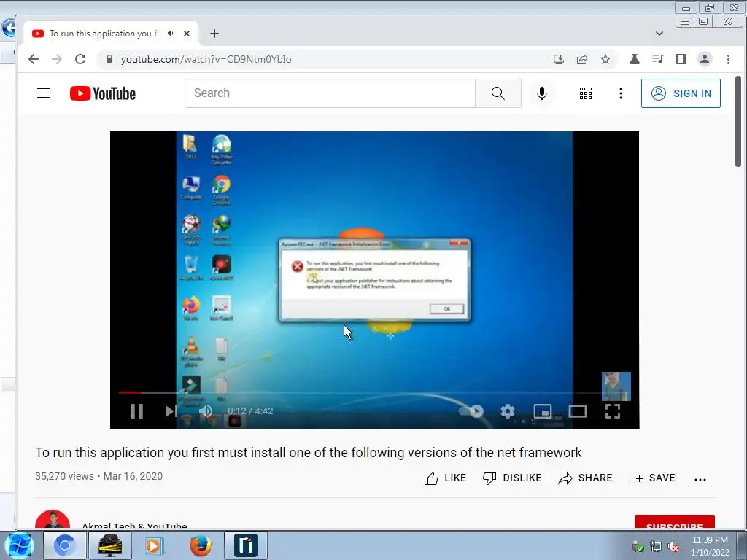Close the YouTube tab
Screen dimensions: 747x560
pyautogui.click(x=187, y=34)
